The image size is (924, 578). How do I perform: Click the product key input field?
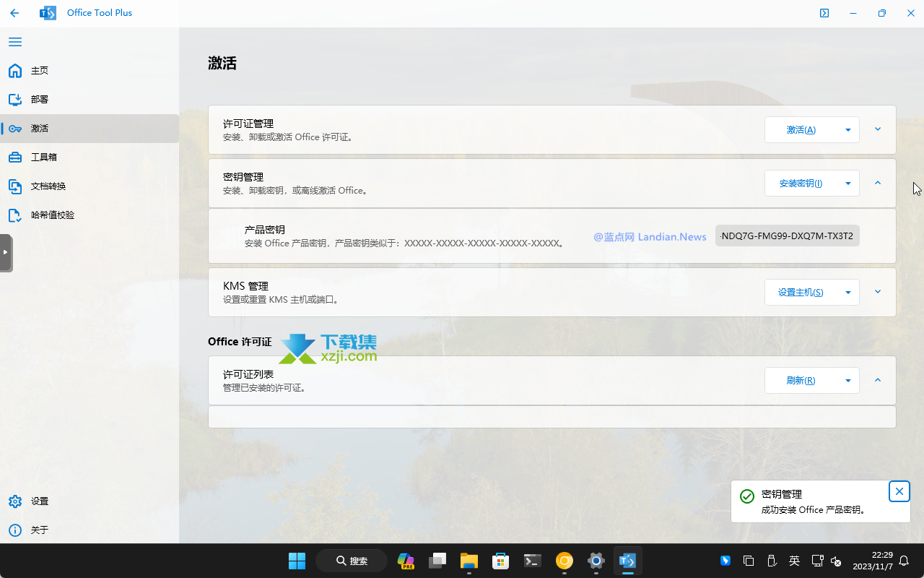click(x=788, y=236)
